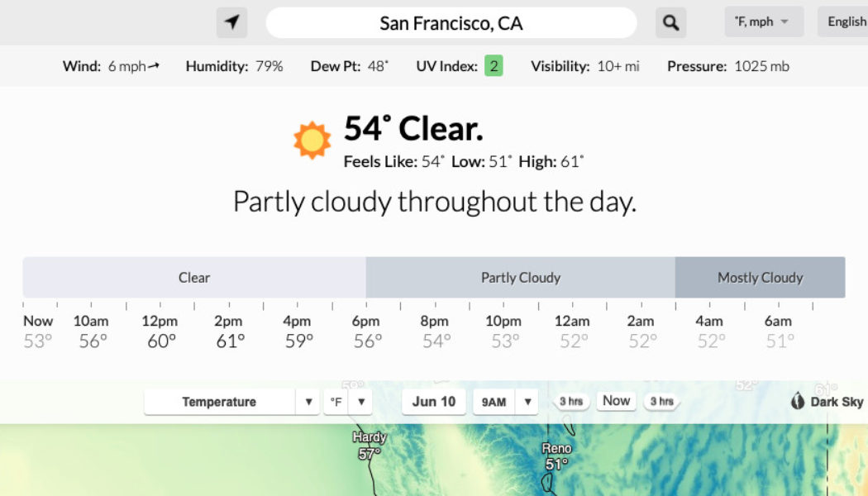Click the San Francisco search field
This screenshot has height=496, width=868.
pyautogui.click(x=451, y=22)
